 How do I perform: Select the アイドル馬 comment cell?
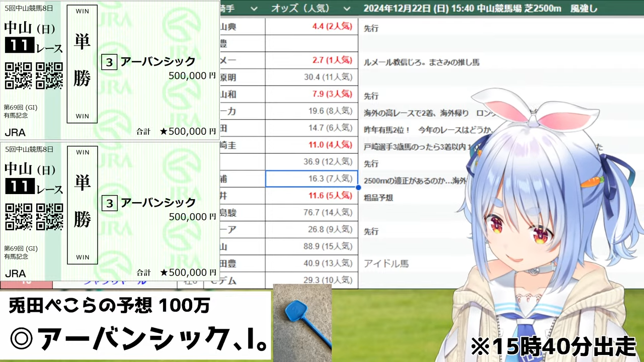click(386, 263)
